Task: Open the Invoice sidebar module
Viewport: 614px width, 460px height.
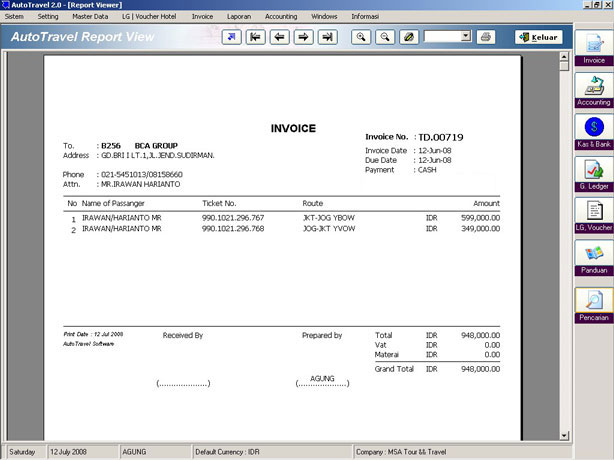Action: 594,48
